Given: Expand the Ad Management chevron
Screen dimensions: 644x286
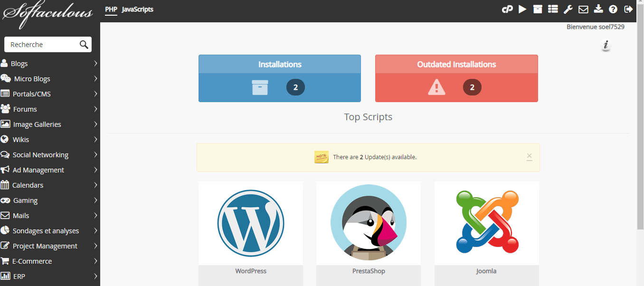Looking at the screenshot, I should pyautogui.click(x=95, y=170).
